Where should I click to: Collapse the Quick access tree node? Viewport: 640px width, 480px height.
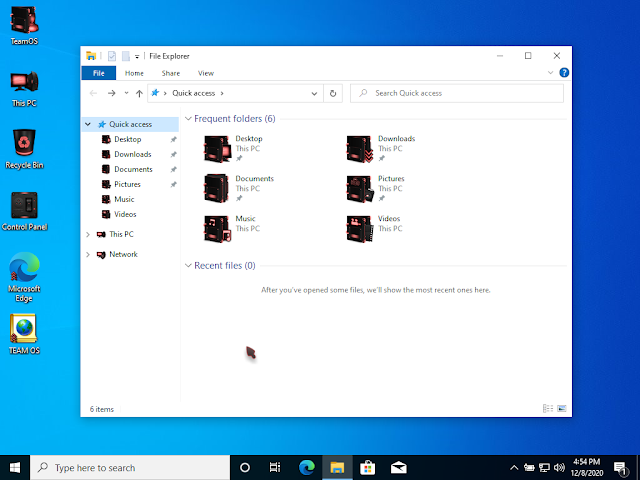[x=88, y=124]
